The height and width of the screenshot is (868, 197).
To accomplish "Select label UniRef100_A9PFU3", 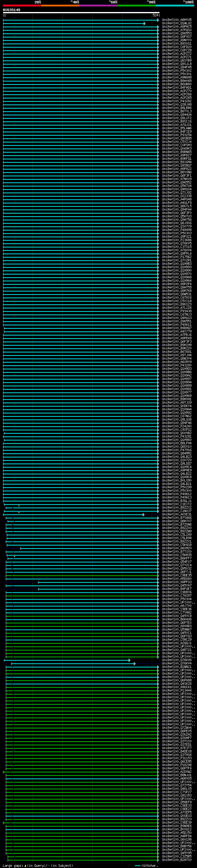I will [x=177, y=582].
